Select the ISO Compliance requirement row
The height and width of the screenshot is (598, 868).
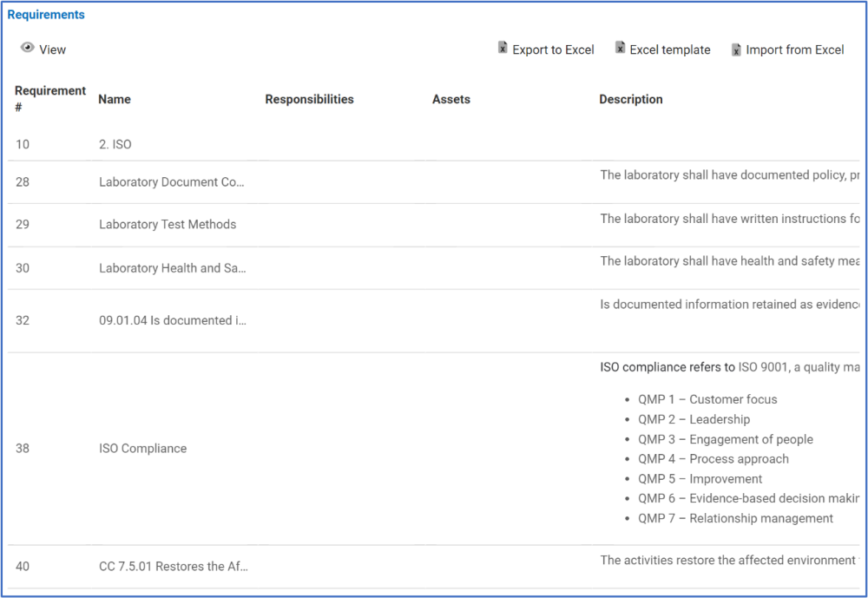click(x=142, y=448)
